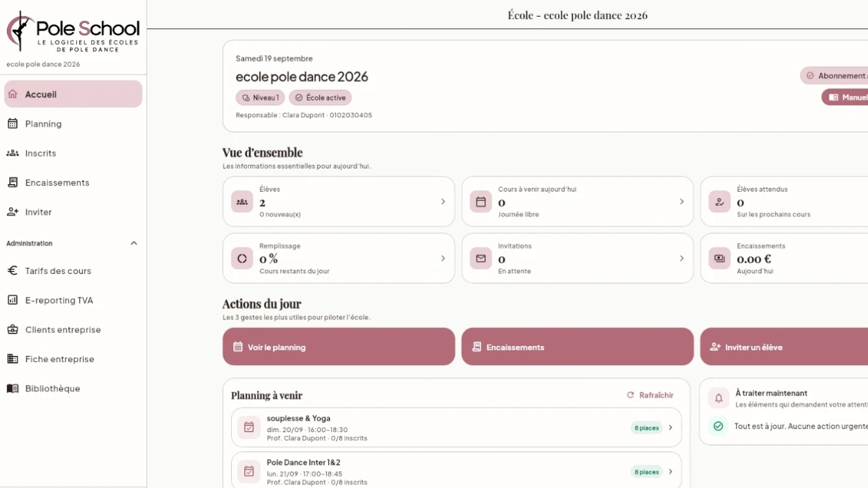This screenshot has height=488, width=868.
Task: Click the Inviter person-add icon
Action: tap(12, 212)
